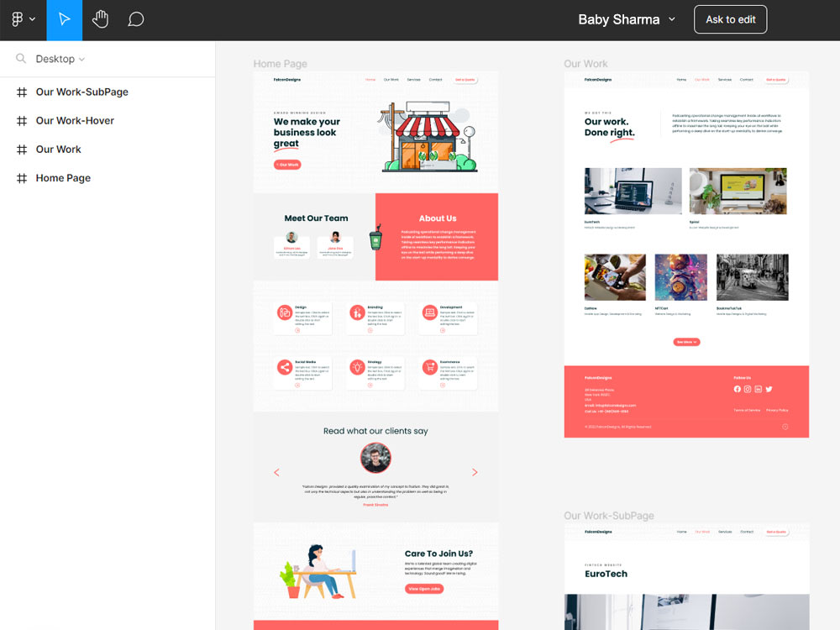Click frame icon beside Our Work-SubPage
The width and height of the screenshot is (840, 630).
click(x=22, y=92)
